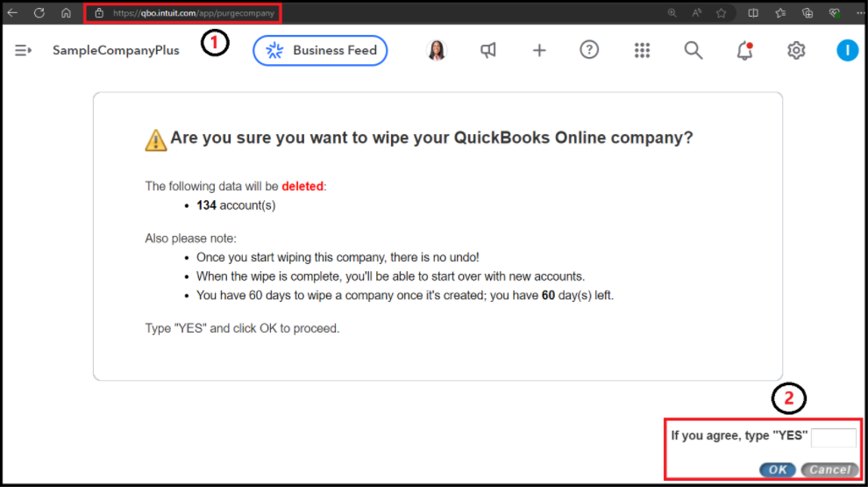
Task: Open split screen view icon
Action: tap(753, 13)
